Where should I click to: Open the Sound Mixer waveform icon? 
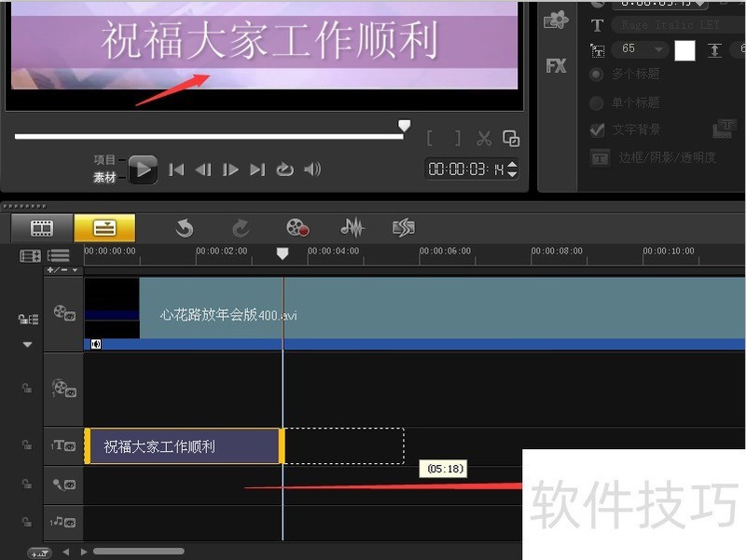point(352,227)
